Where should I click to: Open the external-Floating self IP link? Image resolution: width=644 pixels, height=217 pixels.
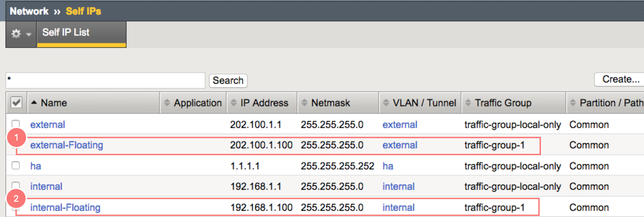[x=66, y=145]
